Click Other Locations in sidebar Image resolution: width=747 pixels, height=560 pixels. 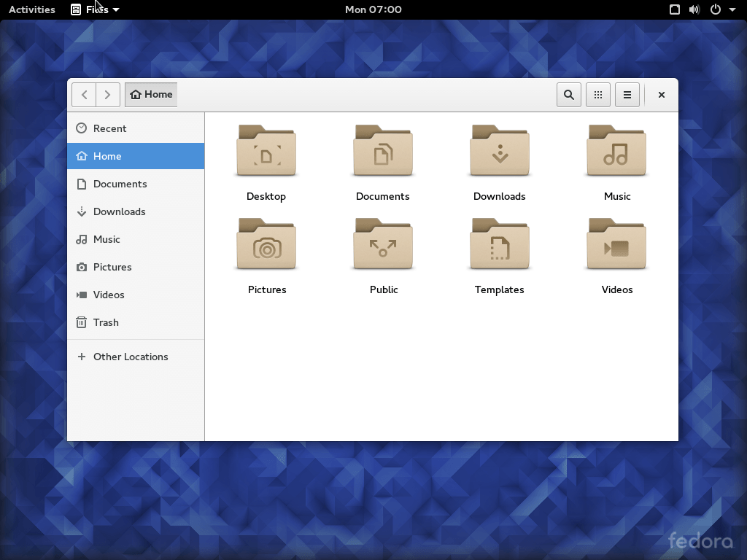point(130,357)
